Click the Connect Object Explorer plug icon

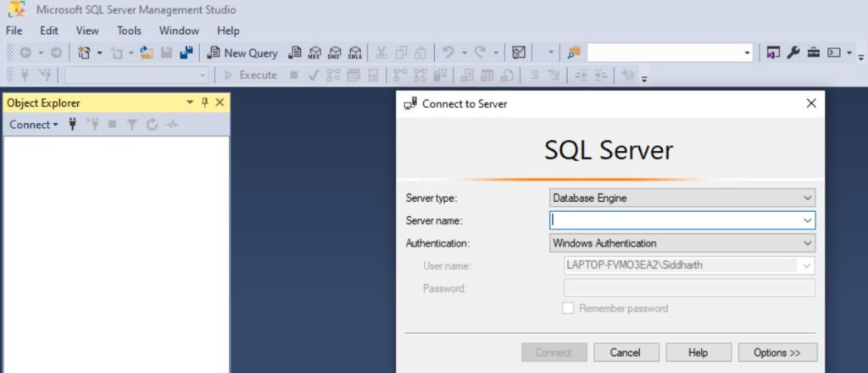click(x=73, y=125)
